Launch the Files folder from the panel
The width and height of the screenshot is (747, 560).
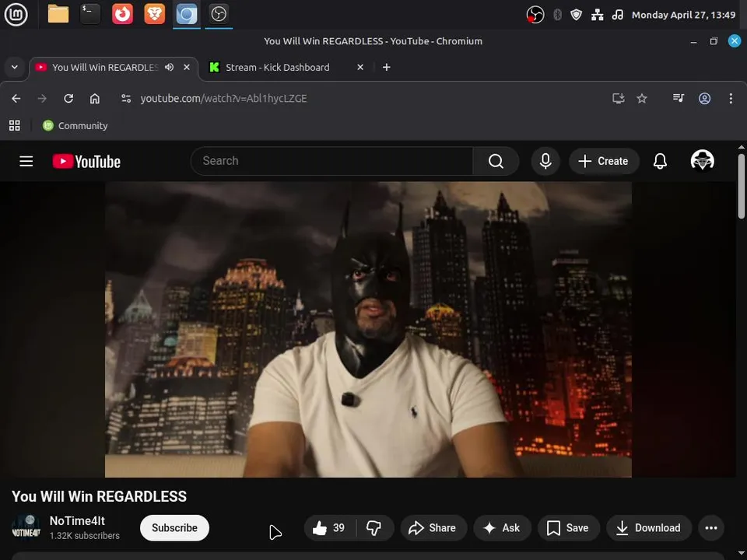[x=58, y=14]
